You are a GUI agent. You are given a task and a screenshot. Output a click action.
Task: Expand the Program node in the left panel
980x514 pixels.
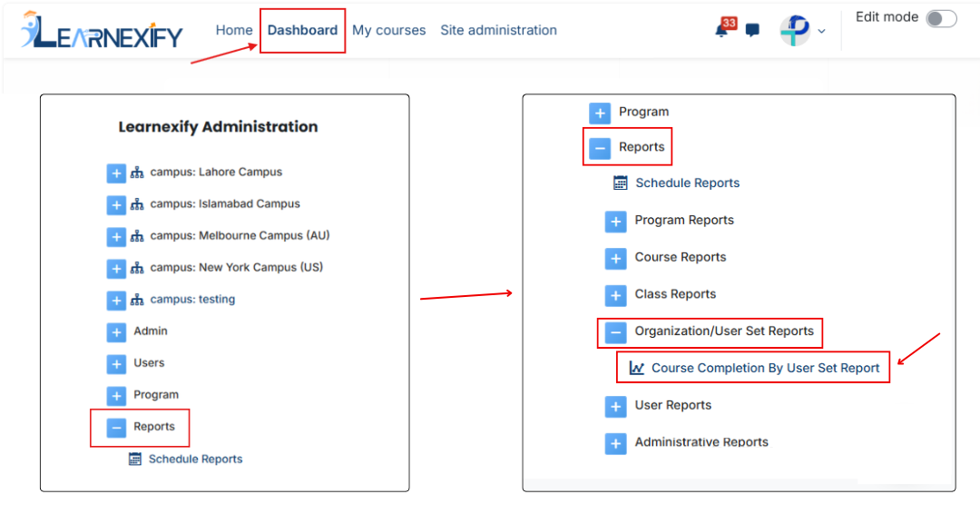[x=116, y=397]
